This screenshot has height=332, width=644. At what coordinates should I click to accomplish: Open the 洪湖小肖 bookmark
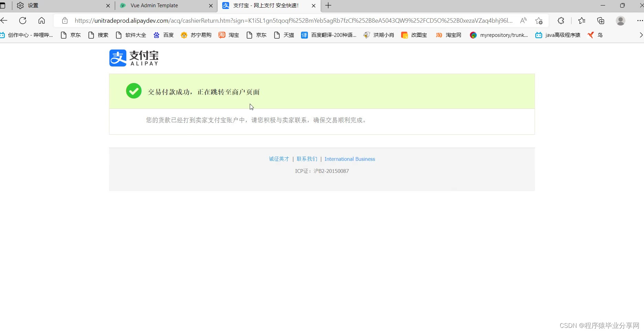378,35
